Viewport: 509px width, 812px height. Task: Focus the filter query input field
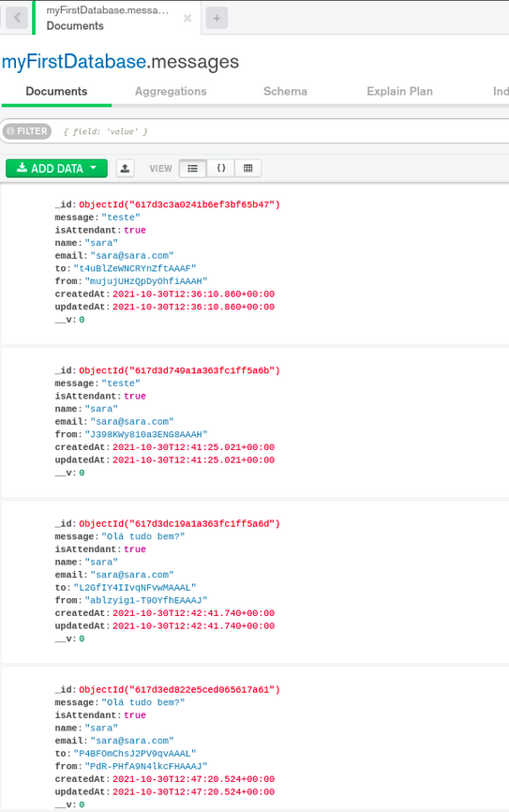(282, 131)
